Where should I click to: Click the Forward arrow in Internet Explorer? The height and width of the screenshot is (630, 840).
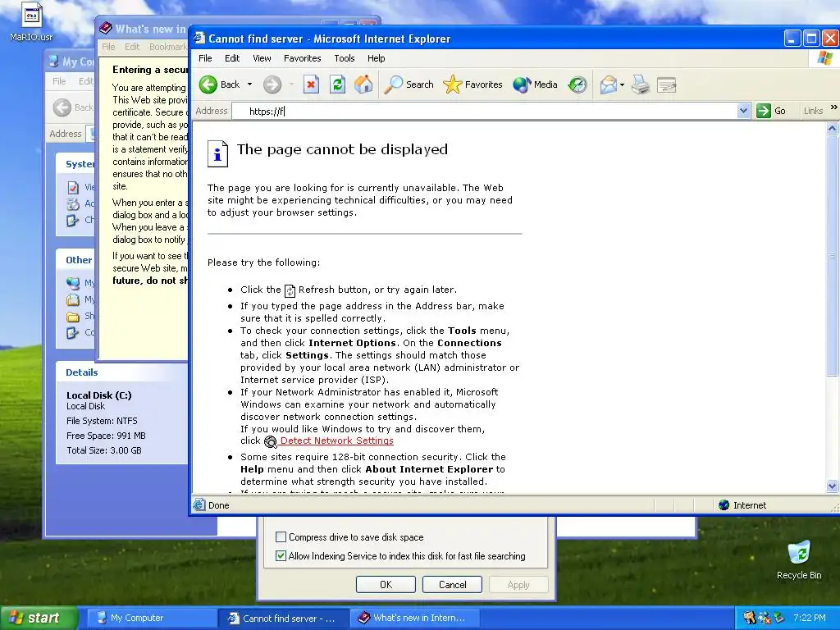(272, 84)
